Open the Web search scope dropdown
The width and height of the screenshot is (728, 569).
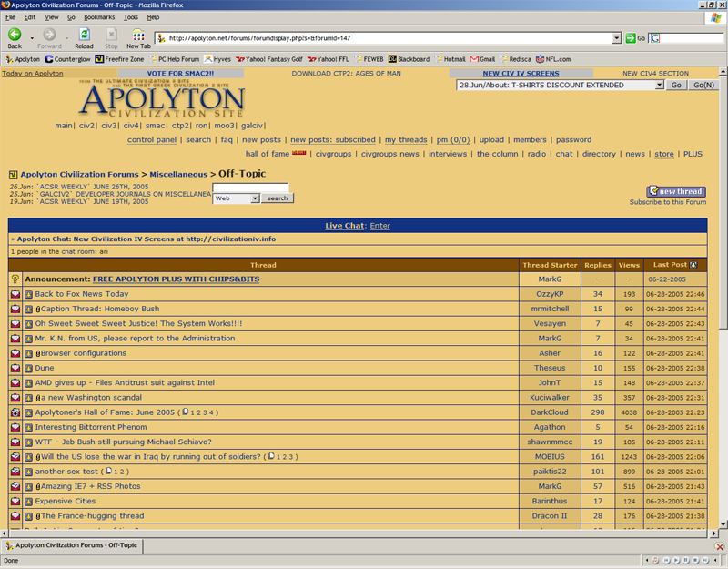(255, 198)
